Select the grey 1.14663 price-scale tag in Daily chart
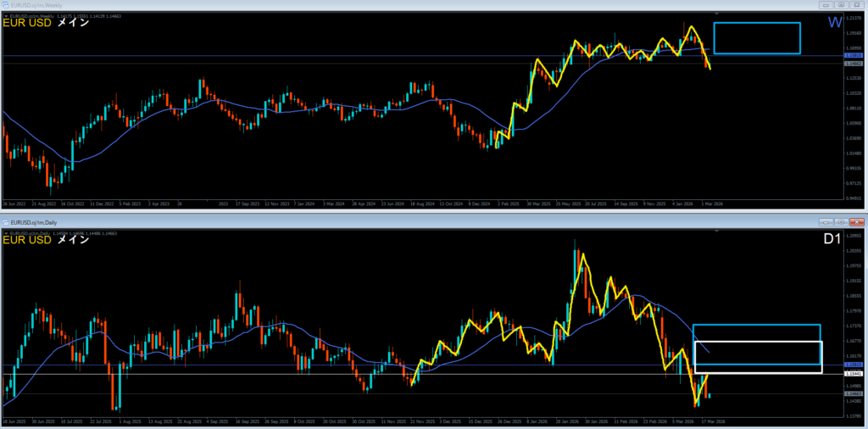868x429 pixels. coord(853,393)
